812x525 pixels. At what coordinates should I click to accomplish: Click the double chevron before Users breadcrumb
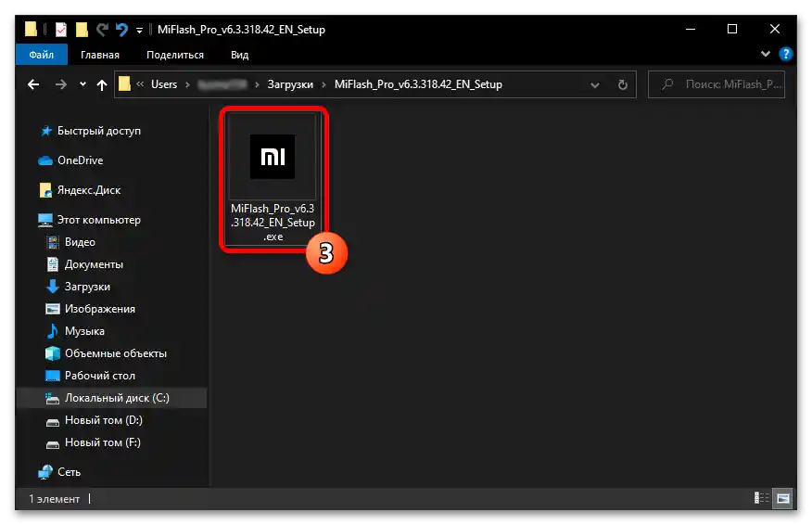(x=140, y=84)
